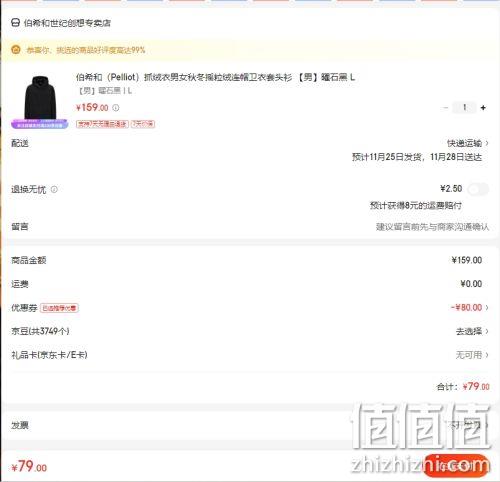
Task: Click the orange smiley icon in the rating banner
Action: coord(16,50)
